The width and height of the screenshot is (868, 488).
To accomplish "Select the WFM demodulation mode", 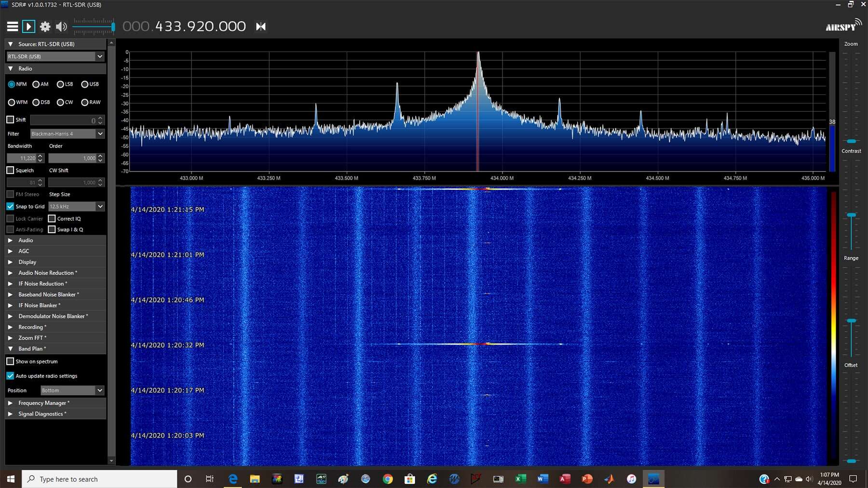I will [11, 102].
